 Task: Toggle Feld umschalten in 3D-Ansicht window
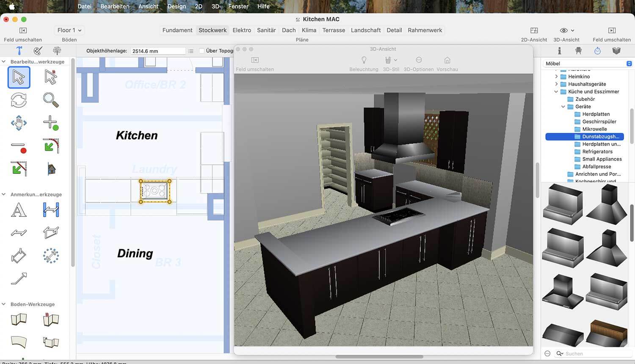(255, 60)
